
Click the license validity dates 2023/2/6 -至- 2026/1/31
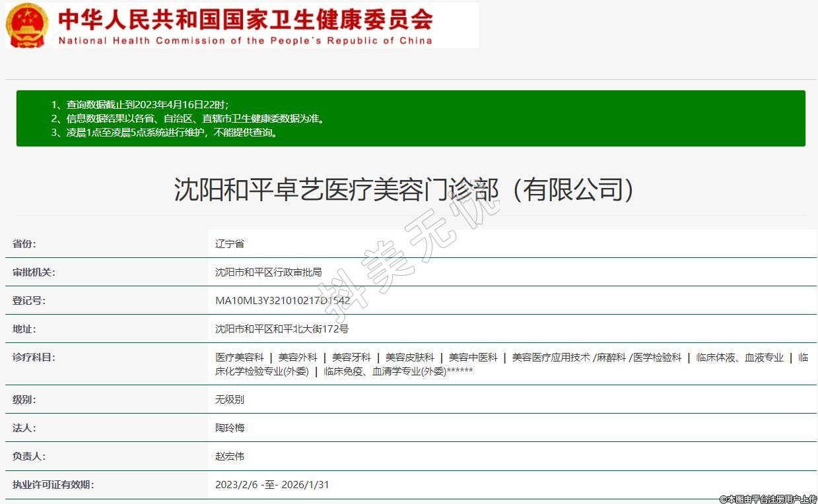coord(272,484)
